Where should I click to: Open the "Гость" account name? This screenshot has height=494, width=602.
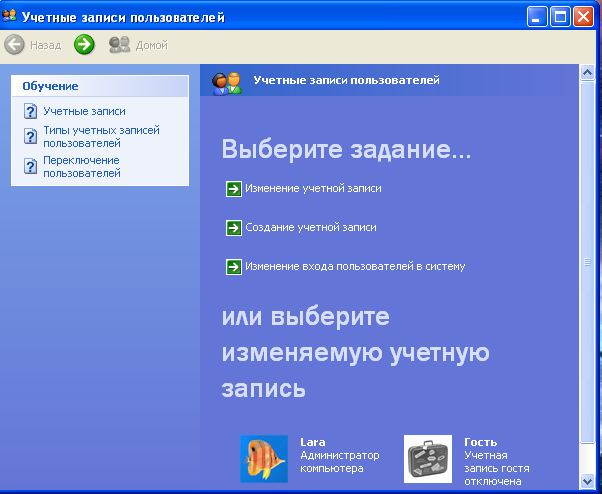[x=481, y=442]
